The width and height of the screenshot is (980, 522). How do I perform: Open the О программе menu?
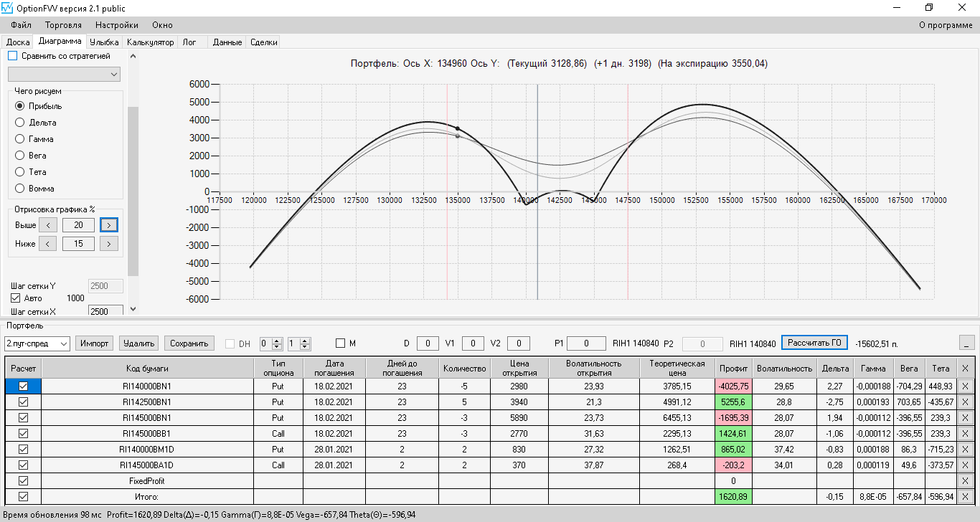[x=946, y=25]
